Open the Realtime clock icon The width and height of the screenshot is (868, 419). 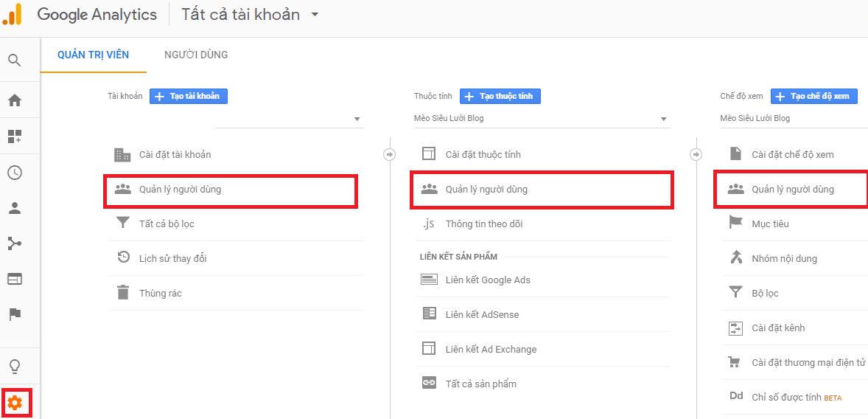(x=15, y=173)
